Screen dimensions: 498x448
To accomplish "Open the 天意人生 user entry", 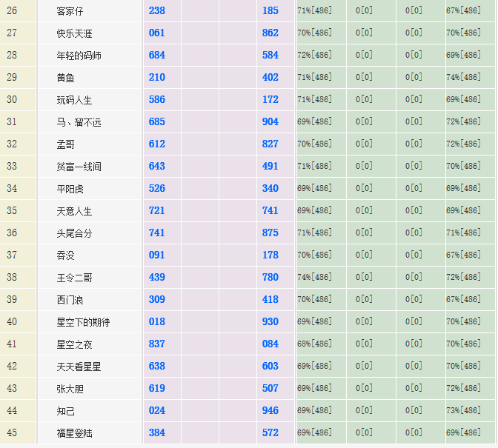I will pyautogui.click(x=75, y=211).
